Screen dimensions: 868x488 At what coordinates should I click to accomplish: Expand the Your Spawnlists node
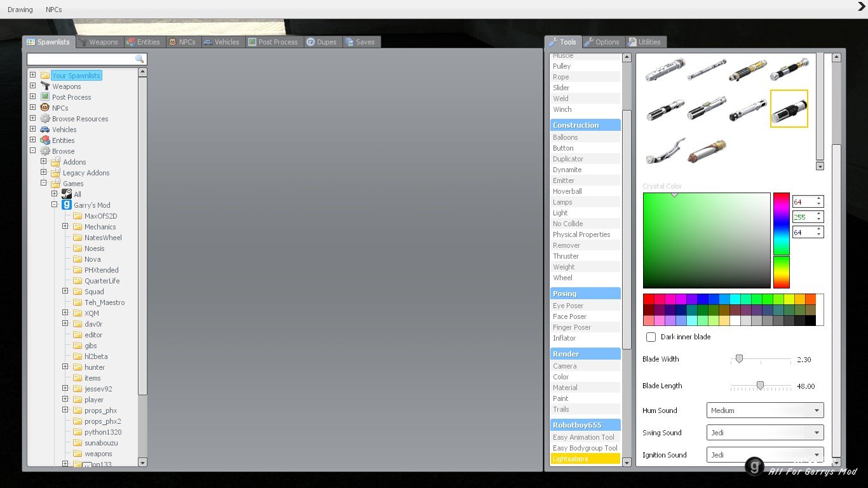point(32,75)
